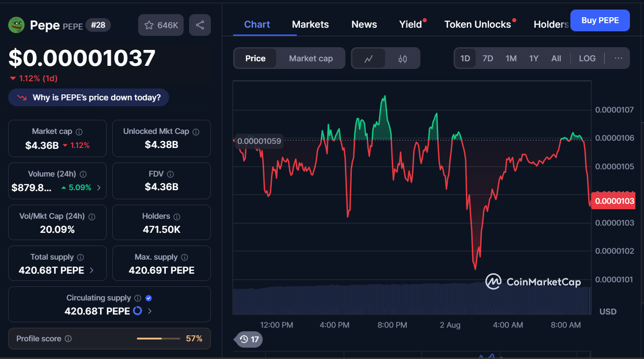Image resolution: width=644 pixels, height=359 pixels.
Task: Click downtrend arrow icon in price explanation pill
Action: click(x=22, y=98)
